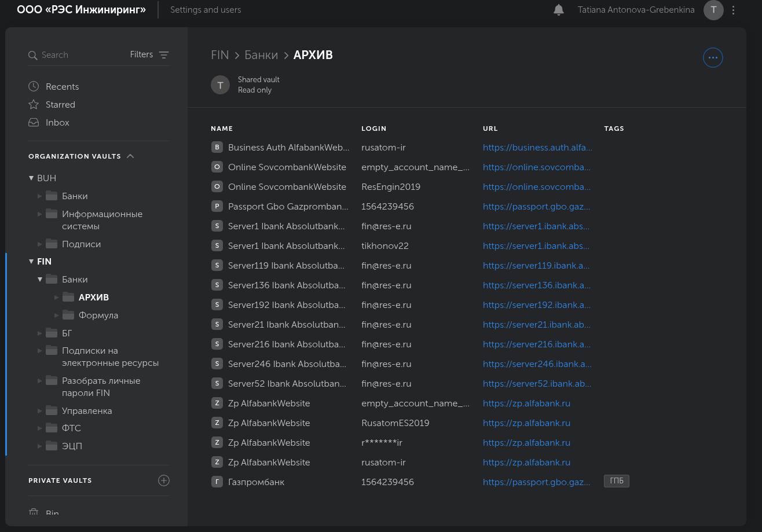Expand the Формула folder
The image size is (762, 532).
point(57,315)
